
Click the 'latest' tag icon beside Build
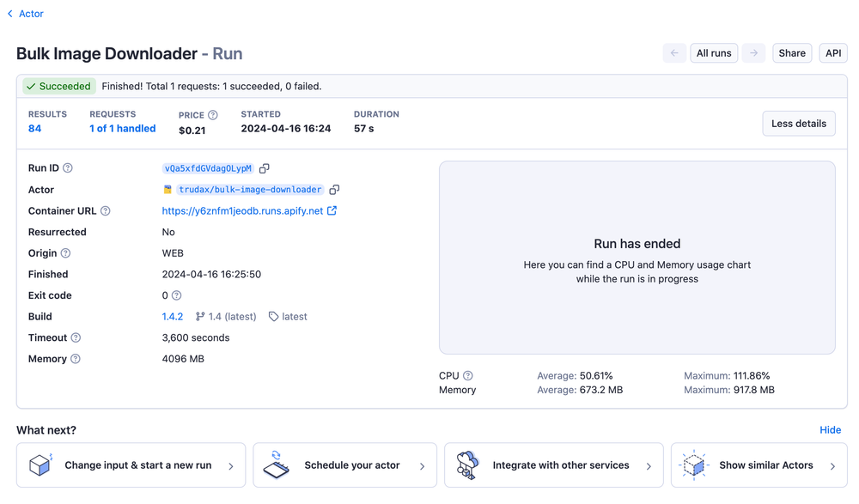[x=272, y=316]
